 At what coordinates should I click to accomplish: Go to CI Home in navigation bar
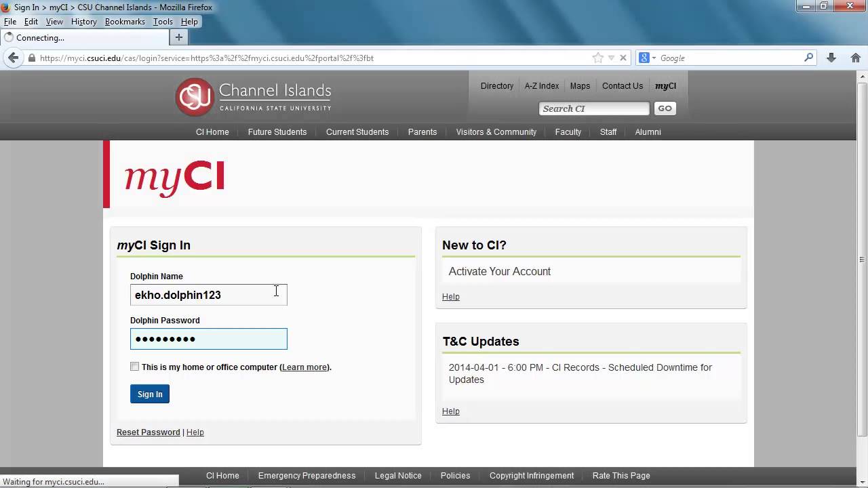[x=212, y=132]
